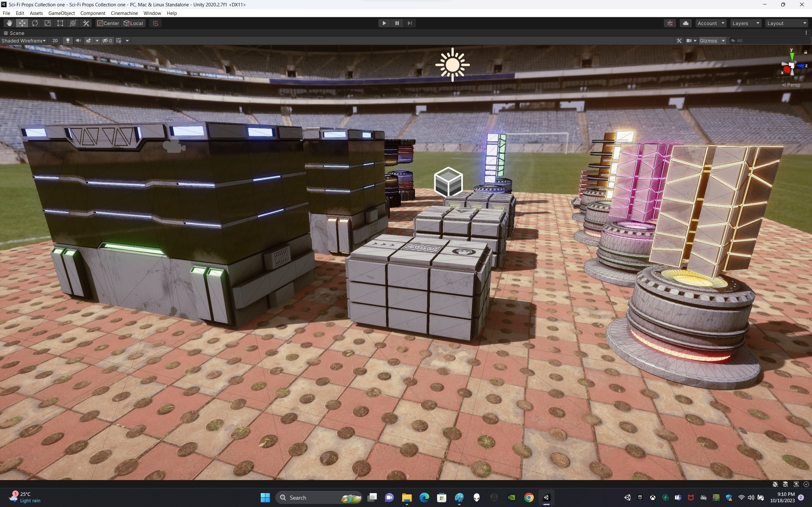The image size is (812, 507).
Task: Toggle pivot Center button
Action: [x=108, y=23]
